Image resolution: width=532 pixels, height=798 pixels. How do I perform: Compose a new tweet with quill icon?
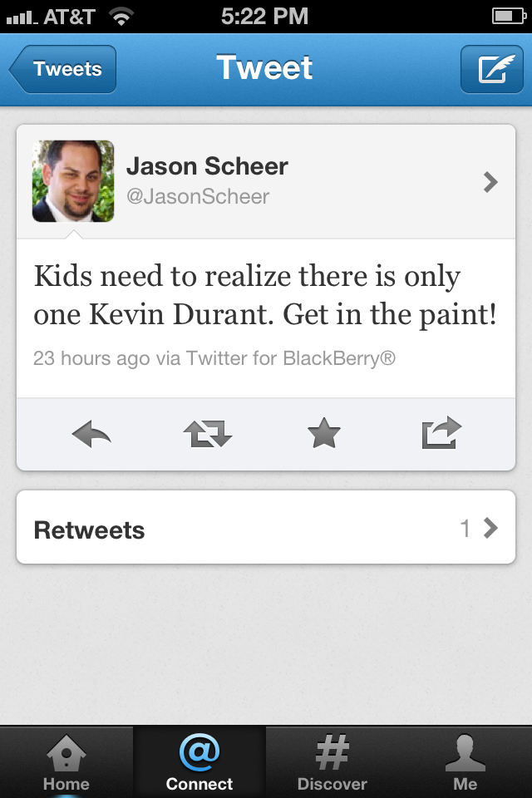tap(492, 69)
